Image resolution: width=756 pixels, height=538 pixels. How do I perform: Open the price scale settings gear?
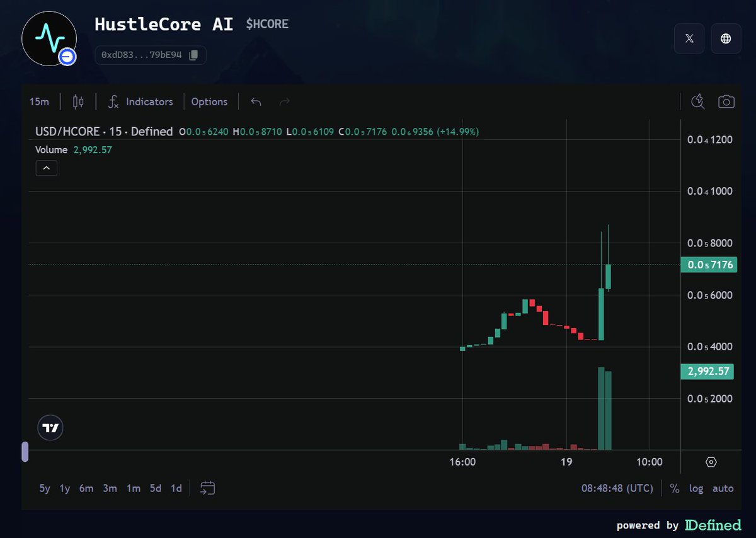pos(711,462)
